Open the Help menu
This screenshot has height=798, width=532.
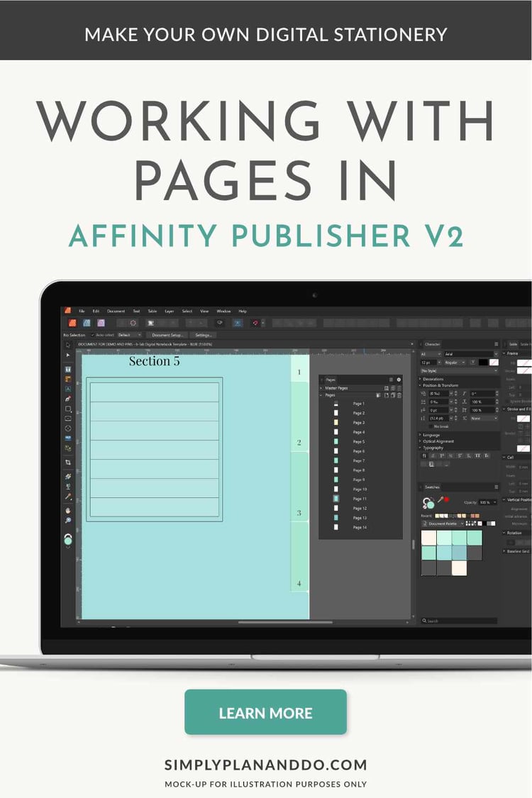tap(243, 311)
